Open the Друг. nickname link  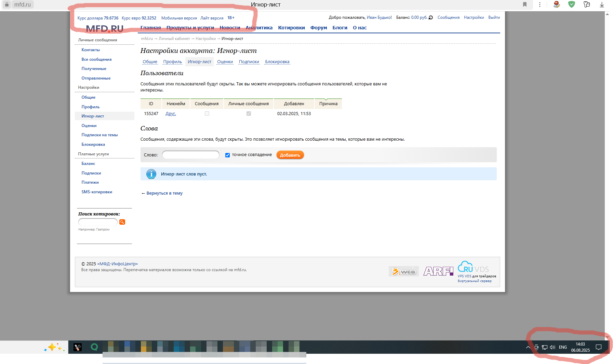(x=171, y=114)
